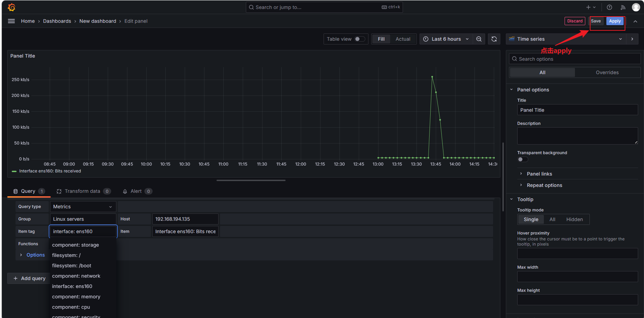Open the Query type Metrics dropdown

pos(83,207)
